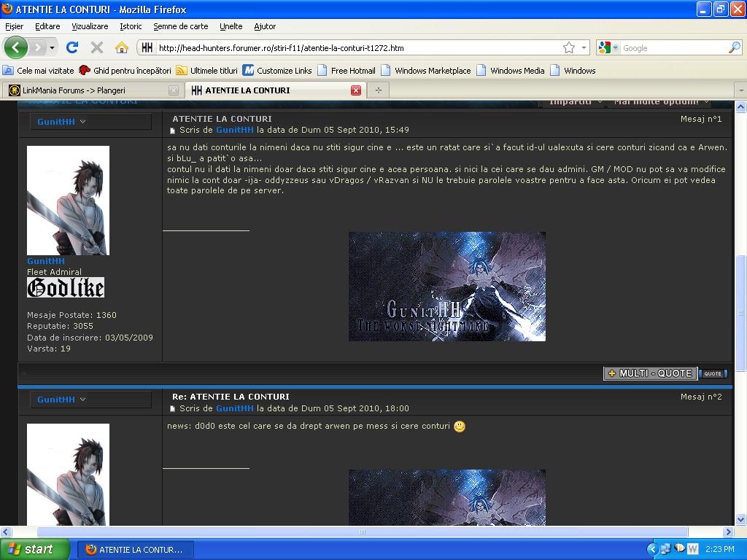Click the smiley emoticon in second post
Image resolution: width=747 pixels, height=560 pixels.
click(x=460, y=426)
